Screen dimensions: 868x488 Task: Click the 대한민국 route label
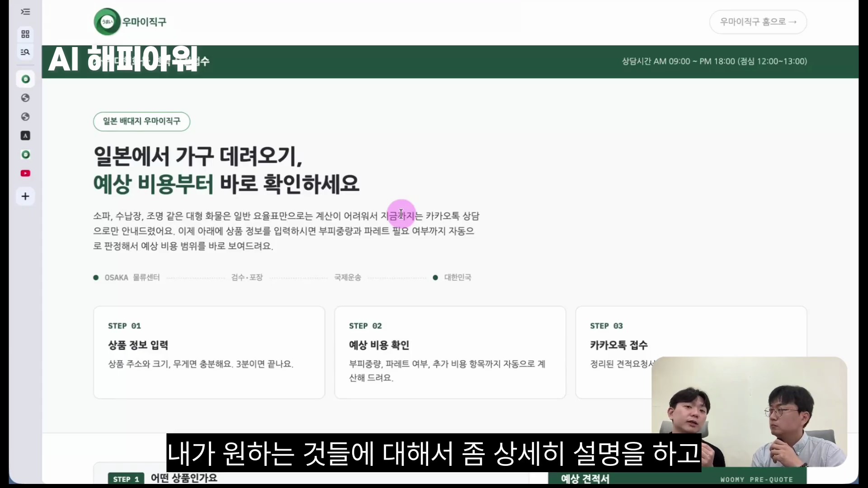pyautogui.click(x=458, y=277)
